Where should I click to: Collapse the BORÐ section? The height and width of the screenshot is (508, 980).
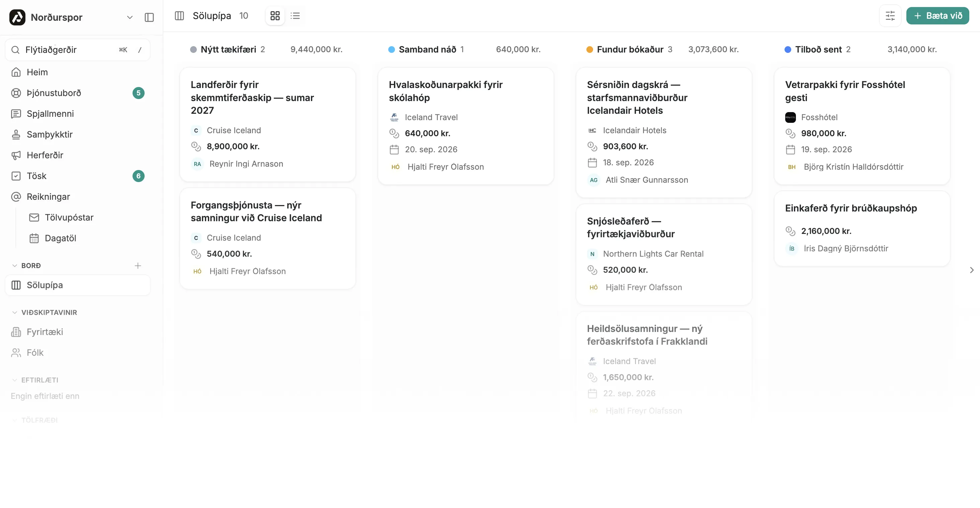(15, 265)
